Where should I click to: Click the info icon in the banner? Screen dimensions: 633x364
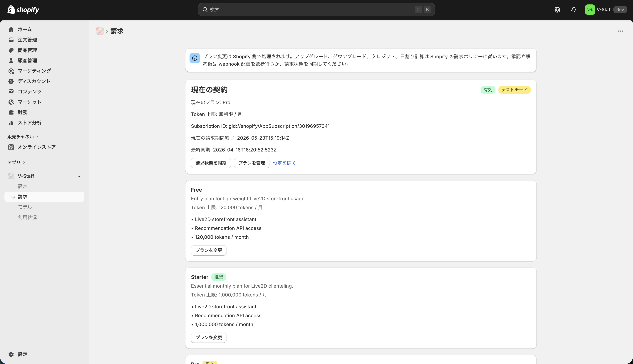195,58
